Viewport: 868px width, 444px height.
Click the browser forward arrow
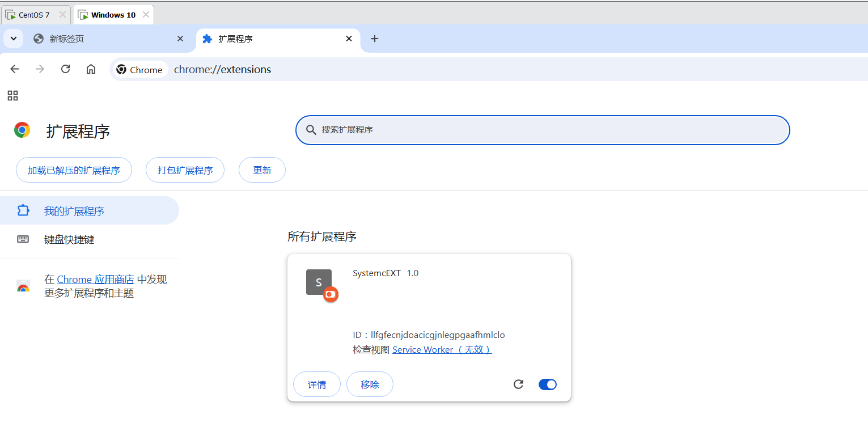[x=40, y=69]
